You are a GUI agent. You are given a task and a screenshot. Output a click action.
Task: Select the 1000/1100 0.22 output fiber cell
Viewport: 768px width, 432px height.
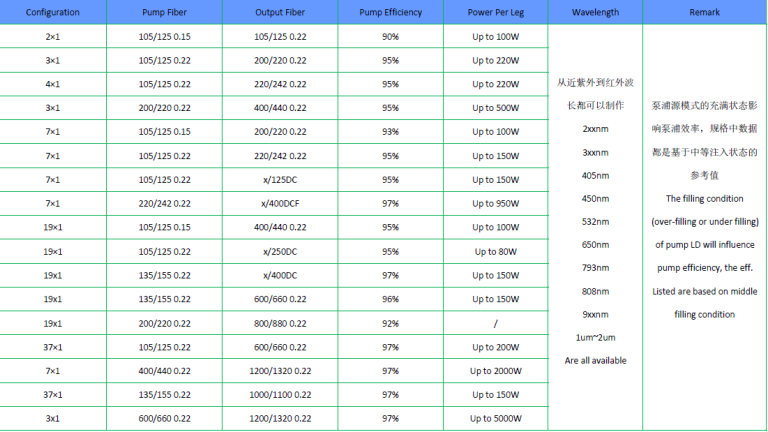(280, 395)
